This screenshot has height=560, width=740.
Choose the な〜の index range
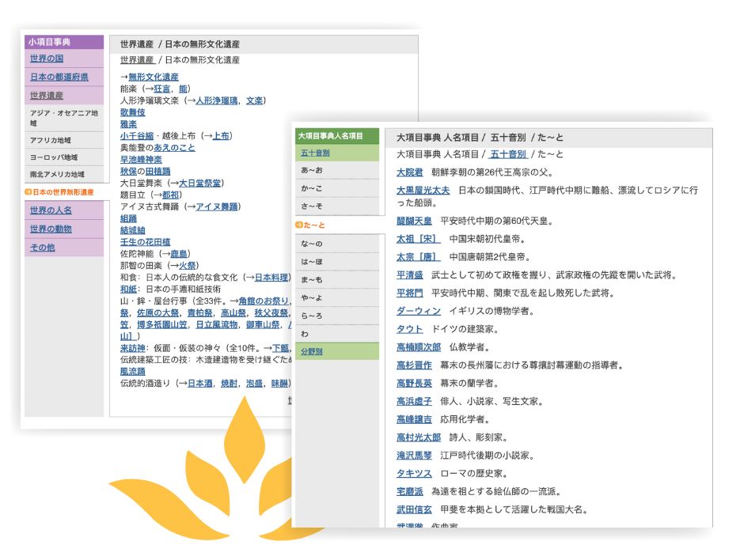click(x=311, y=244)
